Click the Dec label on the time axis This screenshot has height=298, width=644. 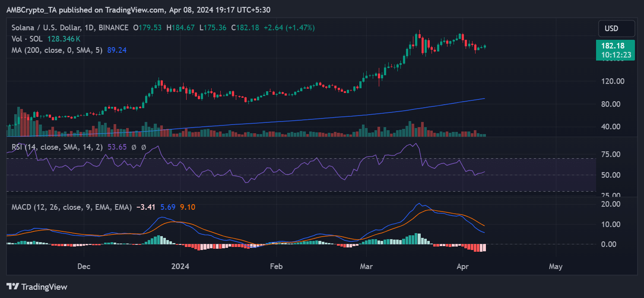[x=84, y=266]
